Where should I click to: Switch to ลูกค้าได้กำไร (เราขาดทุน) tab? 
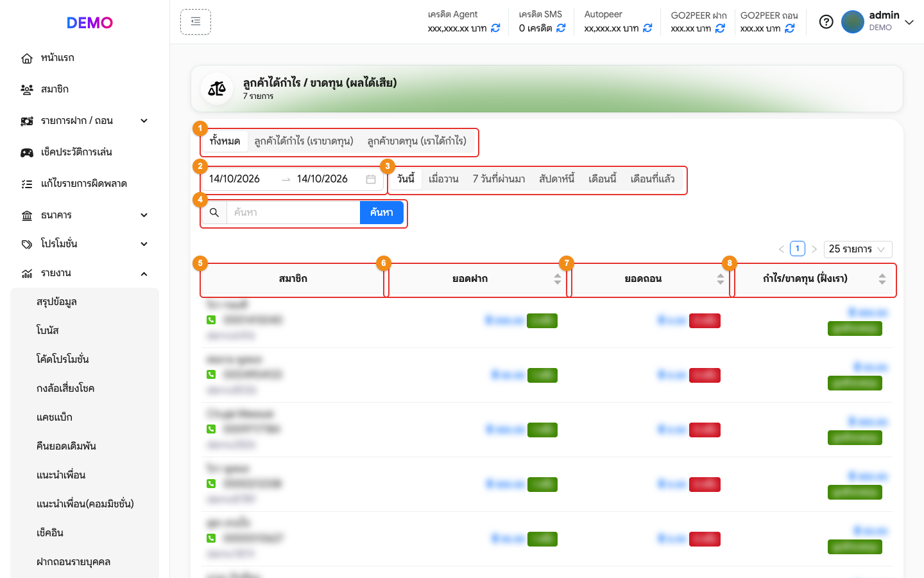(304, 141)
